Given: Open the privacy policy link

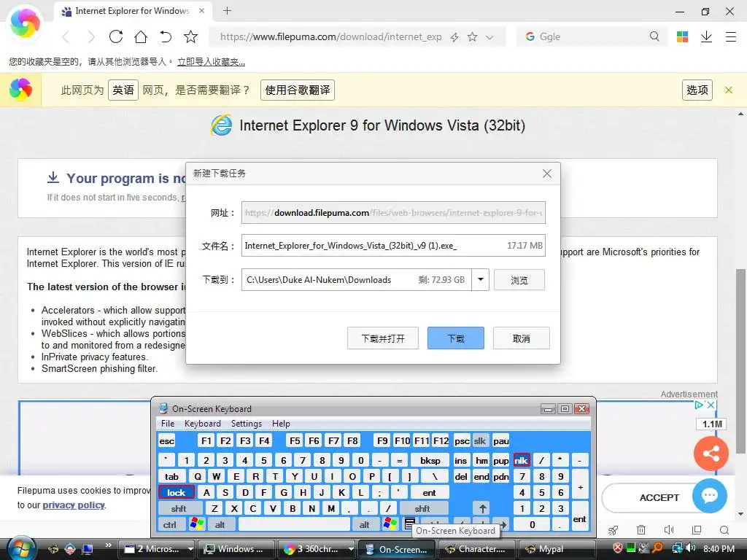Looking at the screenshot, I should [x=74, y=505].
